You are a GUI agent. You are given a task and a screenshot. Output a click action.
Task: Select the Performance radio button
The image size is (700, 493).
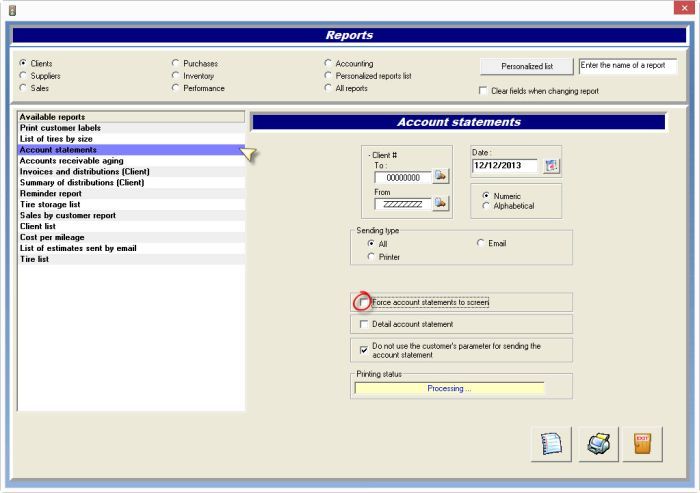pyautogui.click(x=175, y=88)
